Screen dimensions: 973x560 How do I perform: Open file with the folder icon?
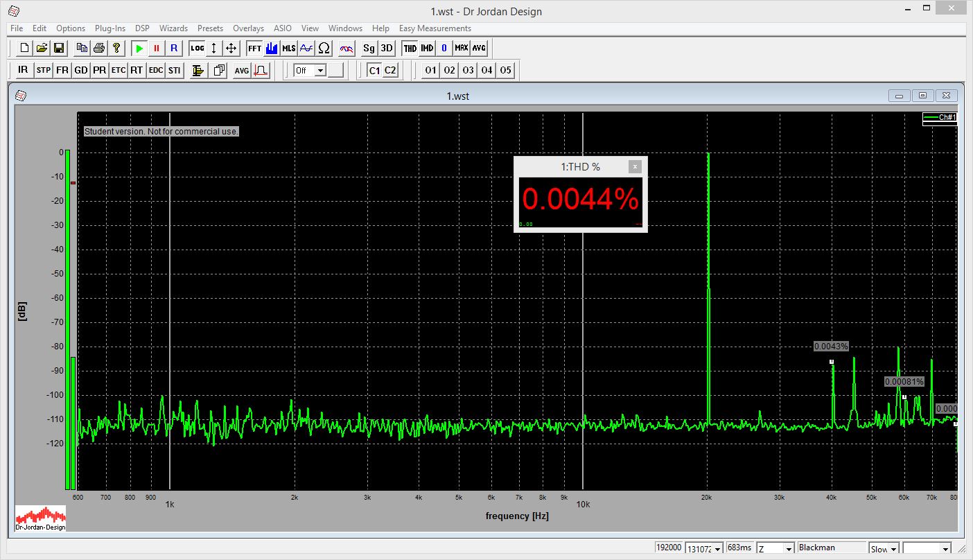[42, 49]
